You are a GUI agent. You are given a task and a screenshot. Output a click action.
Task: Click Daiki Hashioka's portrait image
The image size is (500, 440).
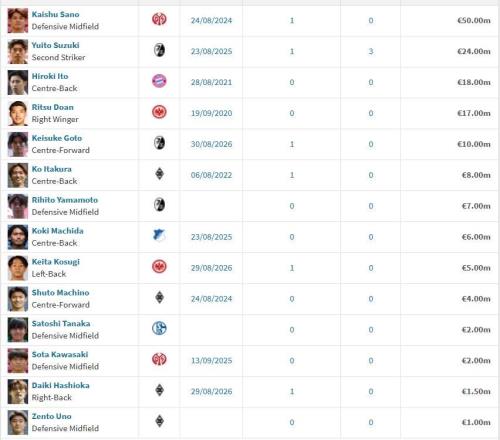[18, 392]
